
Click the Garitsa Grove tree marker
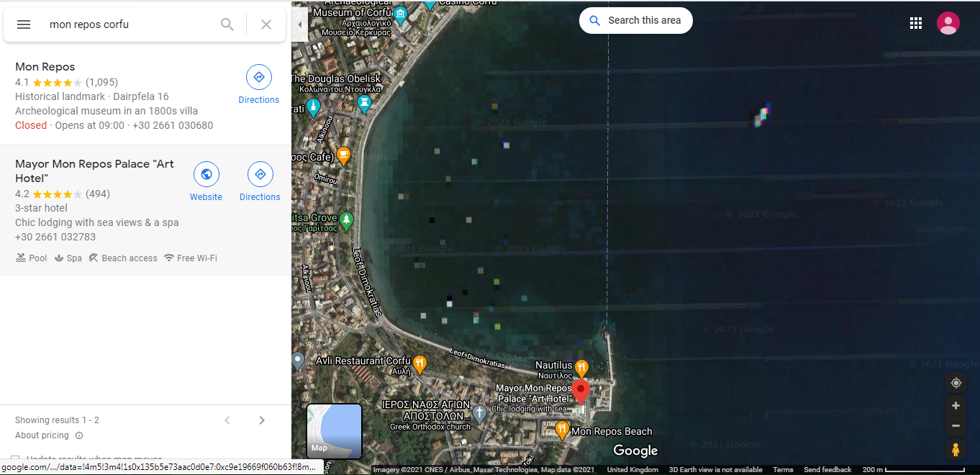pyautogui.click(x=347, y=220)
